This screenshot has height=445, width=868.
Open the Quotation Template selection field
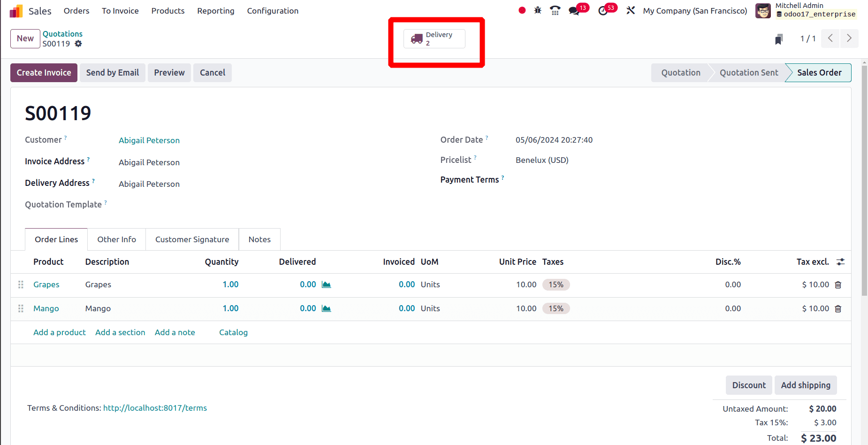[x=141, y=204]
